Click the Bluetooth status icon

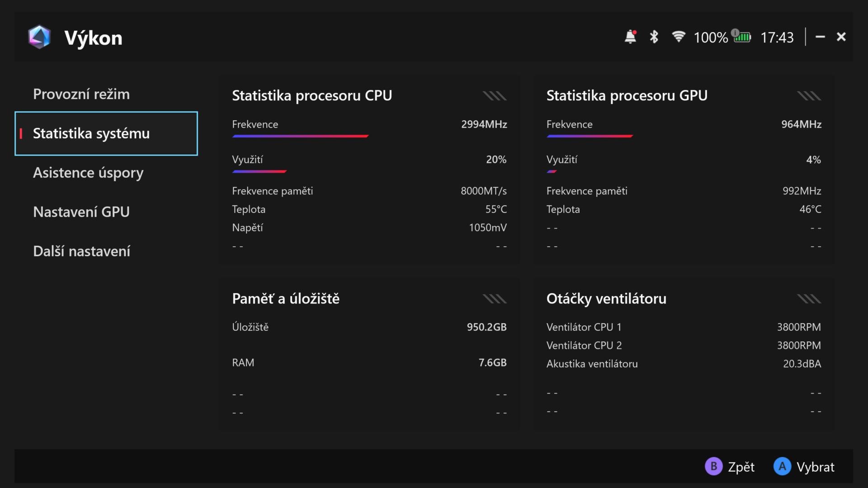[x=654, y=37]
